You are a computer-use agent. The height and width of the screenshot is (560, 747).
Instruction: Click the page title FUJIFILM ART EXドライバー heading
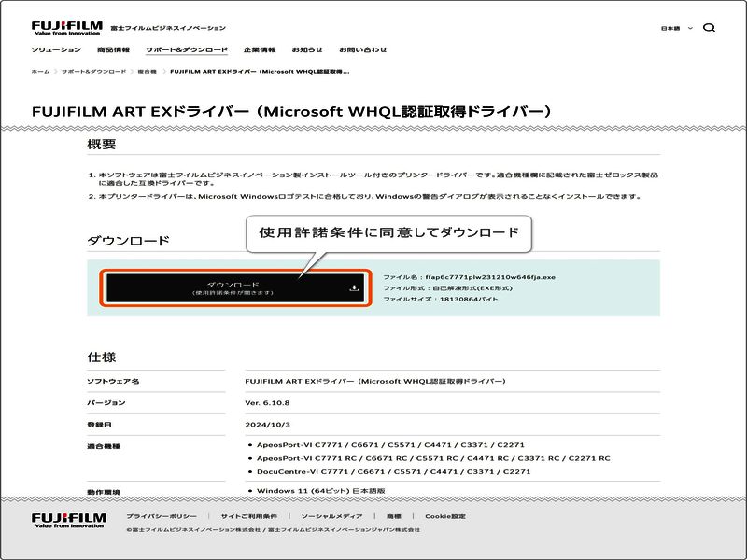coord(291,111)
